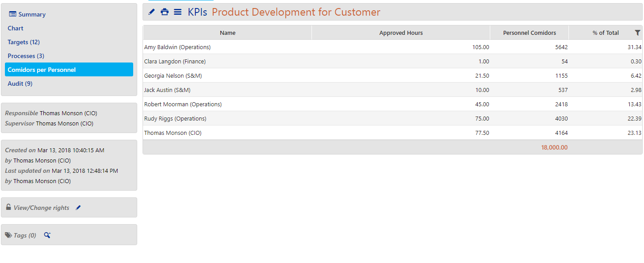Click the search-add icon next to Tags
Viewport: 644px width, 263px height.
pos(47,235)
